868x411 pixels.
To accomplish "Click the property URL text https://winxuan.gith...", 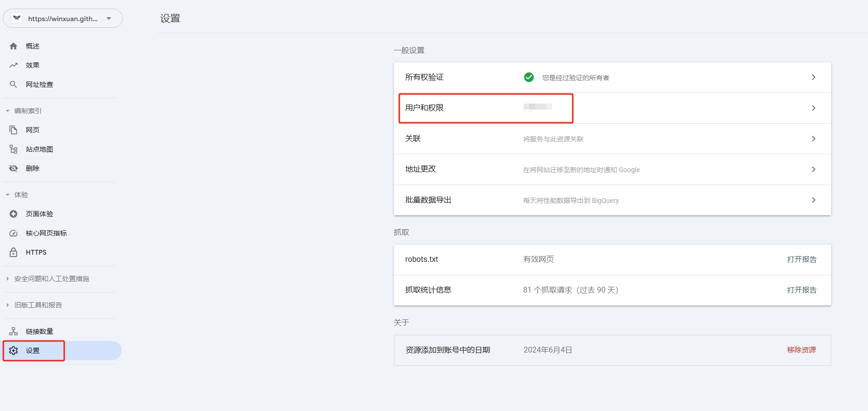I will click(x=63, y=19).
